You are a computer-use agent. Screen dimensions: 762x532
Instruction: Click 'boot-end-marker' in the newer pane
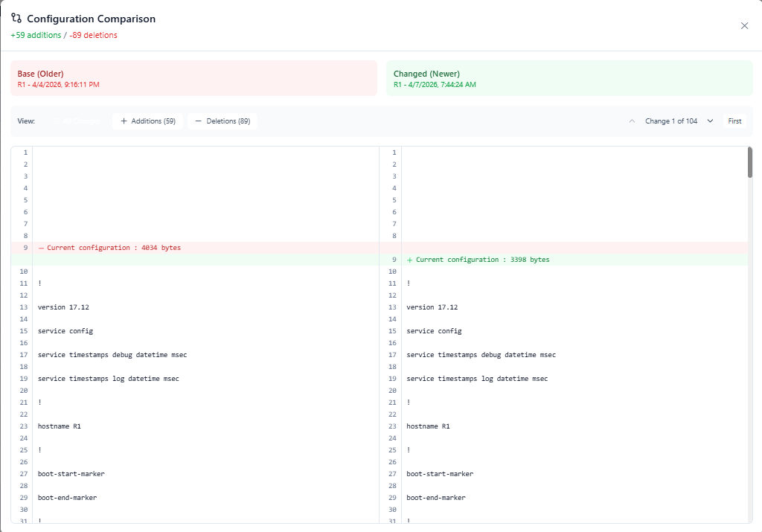(x=436, y=498)
